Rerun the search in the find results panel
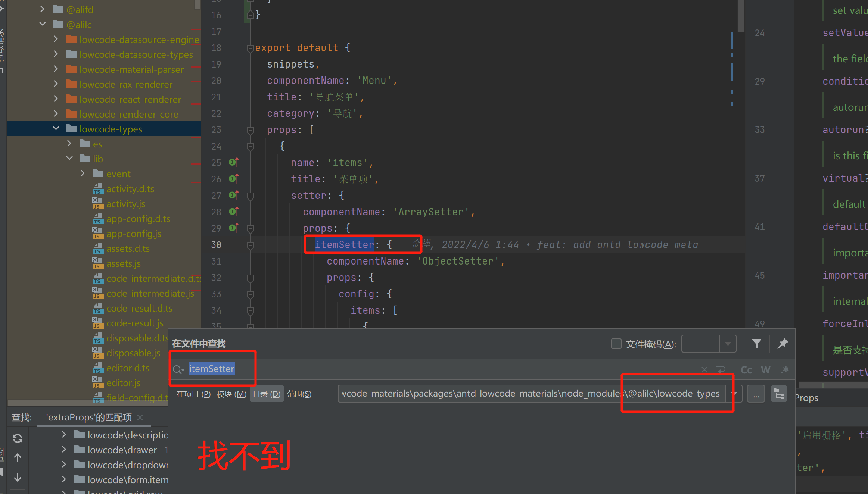This screenshot has height=494, width=868. point(18,438)
